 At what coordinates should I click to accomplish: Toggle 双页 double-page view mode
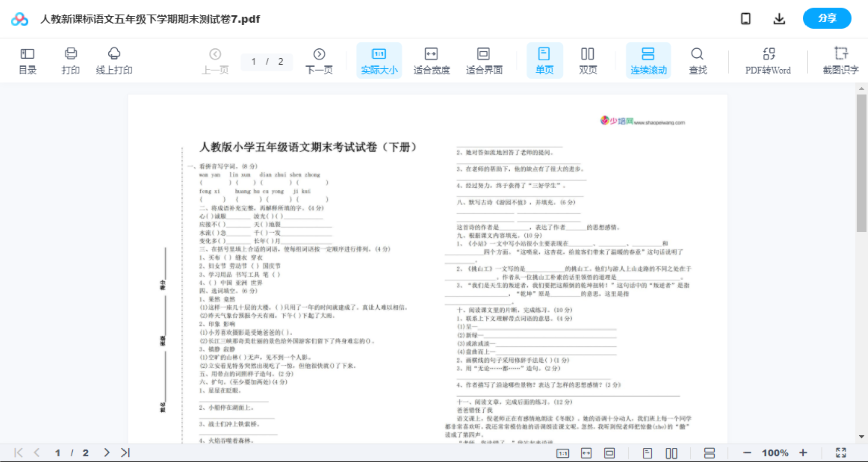588,59
